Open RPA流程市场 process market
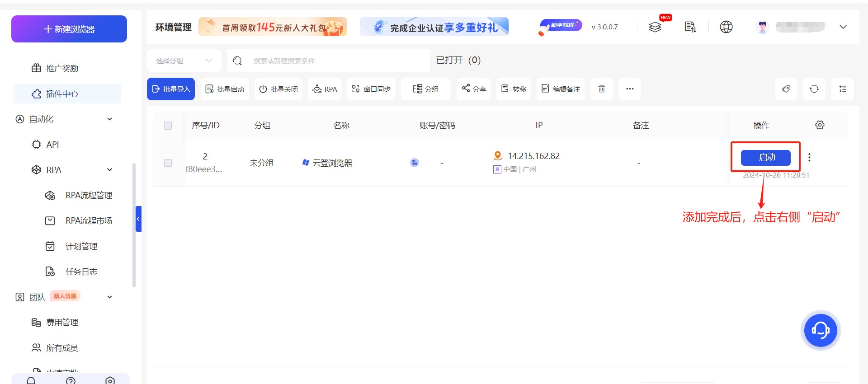The image size is (868, 384). click(x=79, y=220)
